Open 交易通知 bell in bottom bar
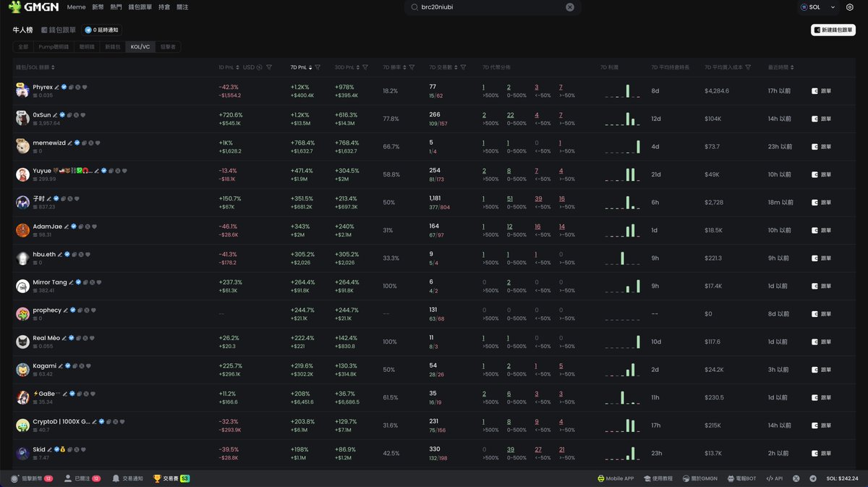The height and width of the screenshot is (487, 868). pyautogui.click(x=127, y=478)
